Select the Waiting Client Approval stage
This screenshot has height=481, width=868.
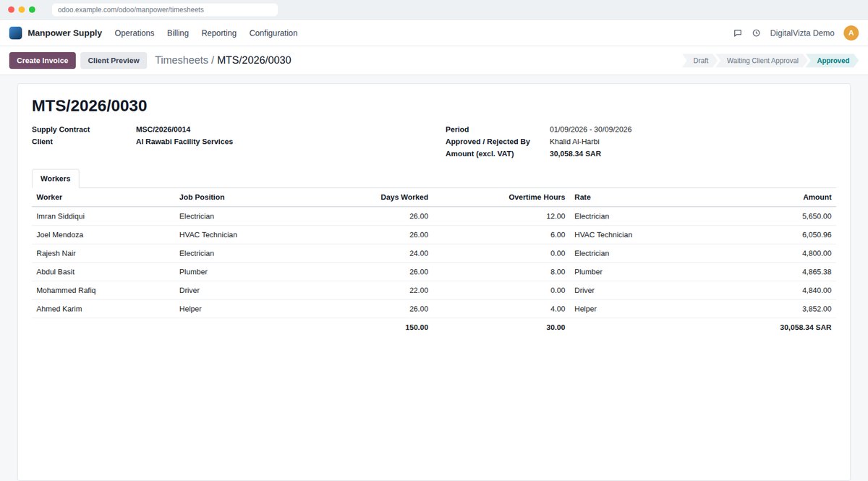[762, 61]
